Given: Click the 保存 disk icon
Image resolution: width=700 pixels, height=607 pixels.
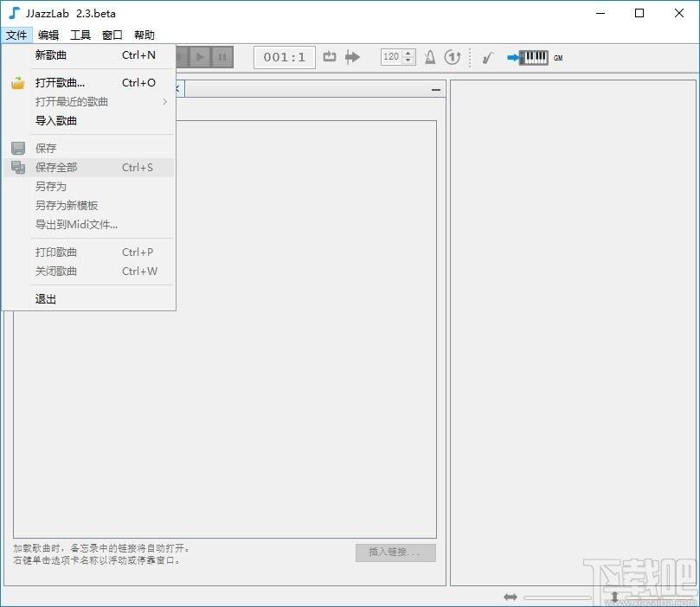Looking at the screenshot, I should (x=18, y=148).
